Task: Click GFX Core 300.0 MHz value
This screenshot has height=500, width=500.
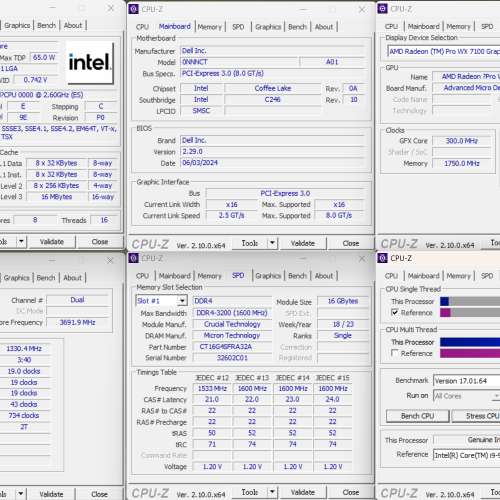Action: pyautogui.click(x=462, y=141)
